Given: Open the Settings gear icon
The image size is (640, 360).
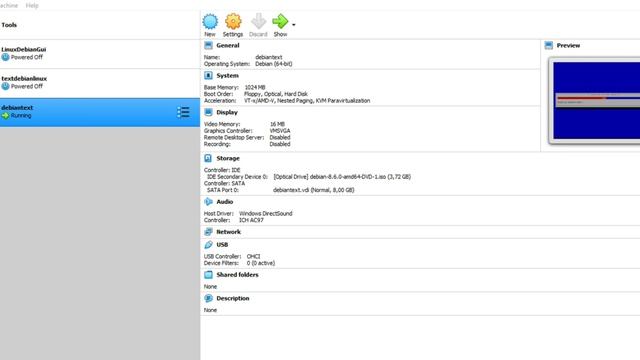Looking at the screenshot, I should click(233, 21).
